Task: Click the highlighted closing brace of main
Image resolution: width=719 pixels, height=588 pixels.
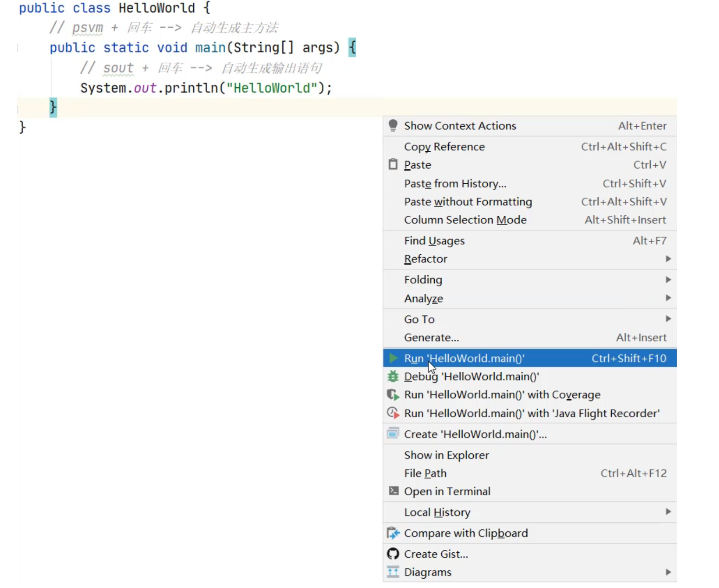Action: [x=53, y=107]
